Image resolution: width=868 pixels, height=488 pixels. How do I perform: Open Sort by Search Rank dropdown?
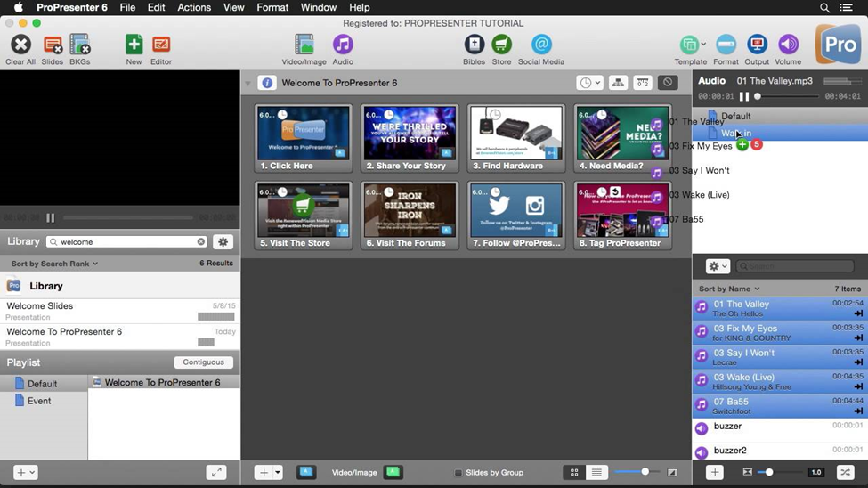[x=55, y=264]
